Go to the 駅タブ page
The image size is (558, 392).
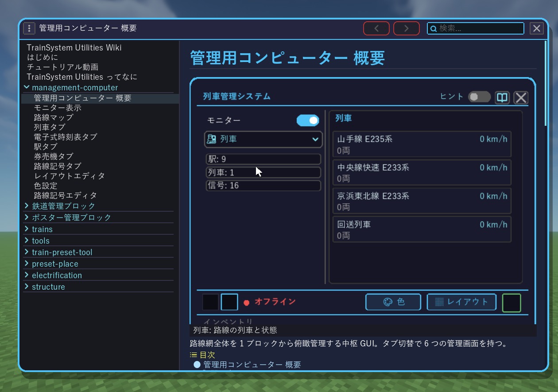[x=46, y=147]
